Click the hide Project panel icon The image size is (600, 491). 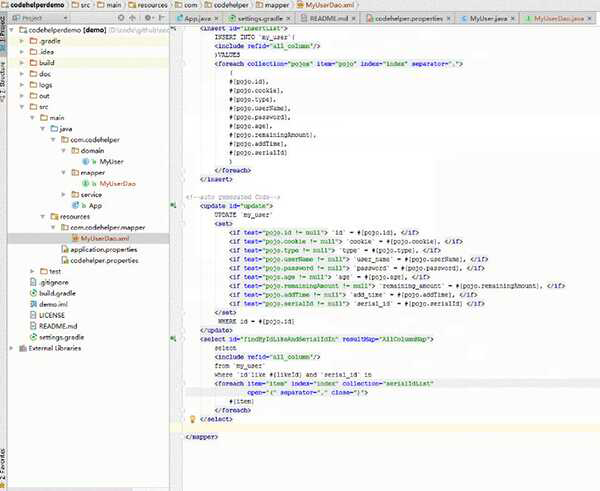[160, 18]
